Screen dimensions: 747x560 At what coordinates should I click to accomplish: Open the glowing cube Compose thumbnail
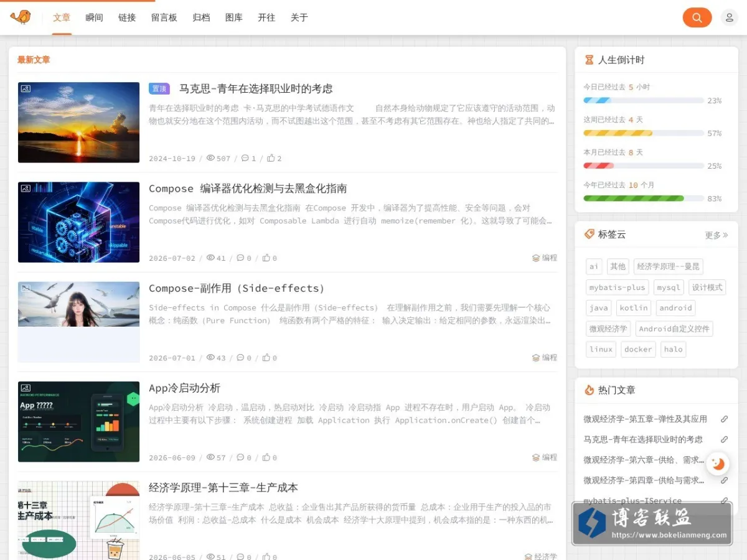[78, 222]
